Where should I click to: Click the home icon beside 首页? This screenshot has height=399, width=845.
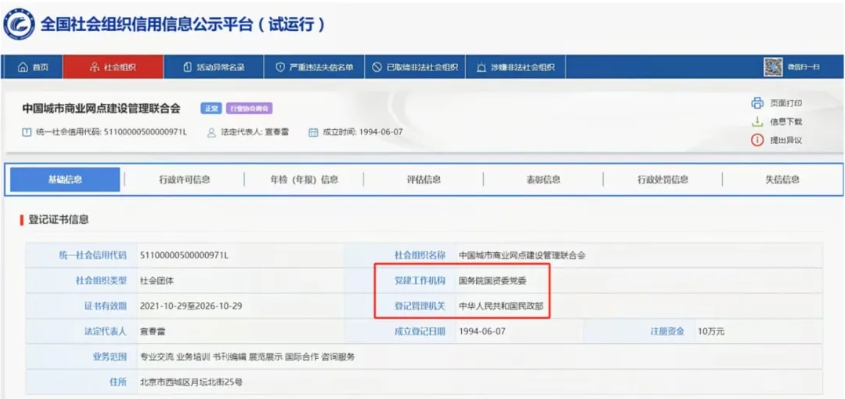pos(23,67)
